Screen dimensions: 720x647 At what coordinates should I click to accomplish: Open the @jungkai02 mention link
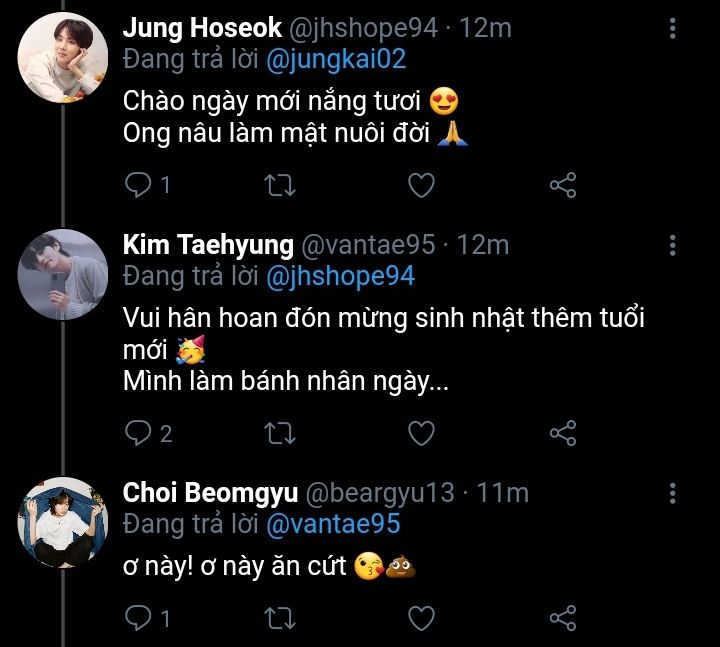pos(338,59)
